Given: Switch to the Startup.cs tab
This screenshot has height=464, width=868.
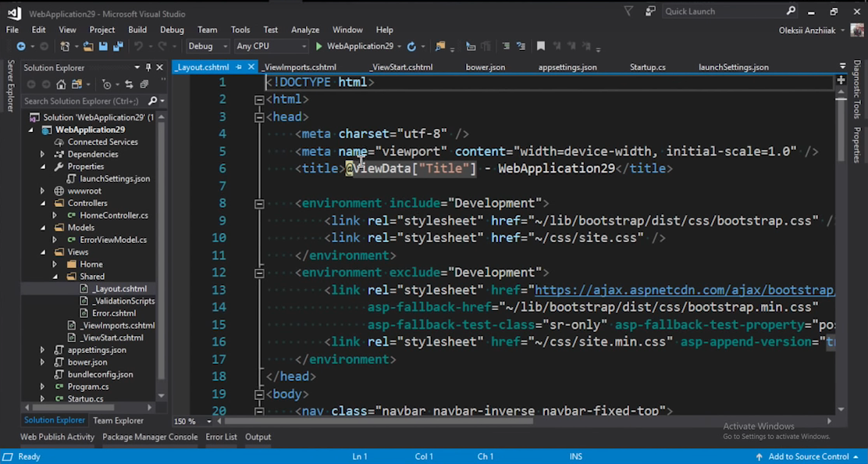Looking at the screenshot, I should click(647, 67).
